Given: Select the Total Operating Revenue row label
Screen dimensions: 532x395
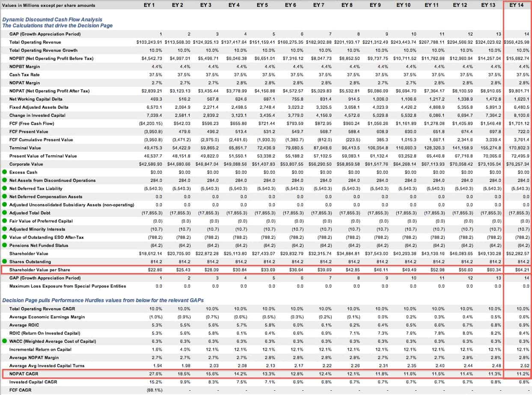Looking at the screenshot, I should 35,42.
